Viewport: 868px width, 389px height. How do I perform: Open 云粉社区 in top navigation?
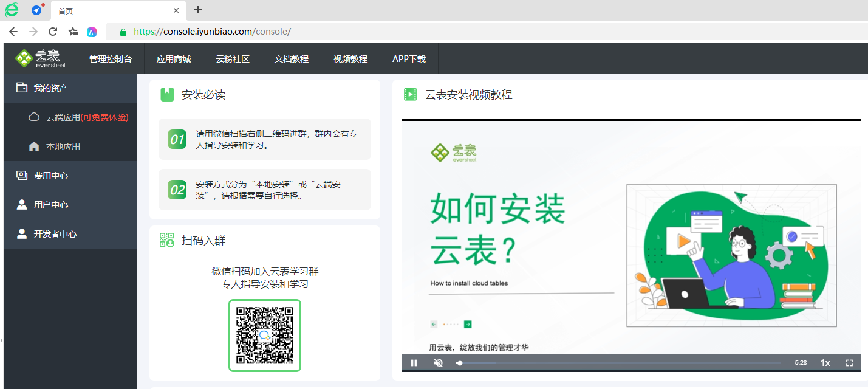click(233, 59)
